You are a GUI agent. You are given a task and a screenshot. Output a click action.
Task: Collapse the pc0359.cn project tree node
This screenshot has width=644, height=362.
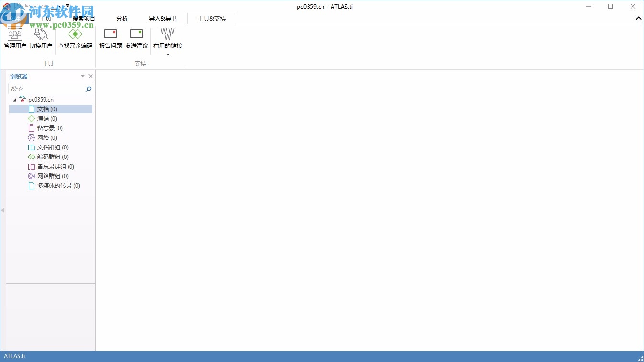coord(14,100)
